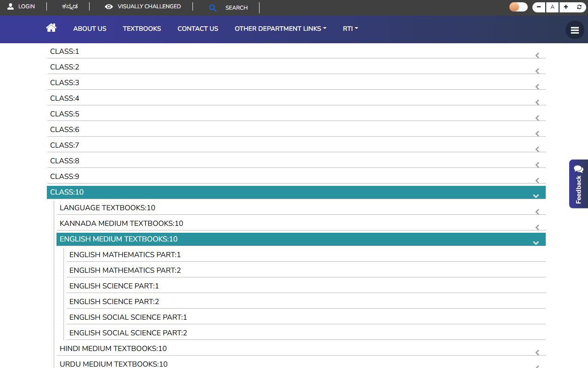Open English Social Science Part:2
This screenshot has width=588, height=368.
coord(306,333)
